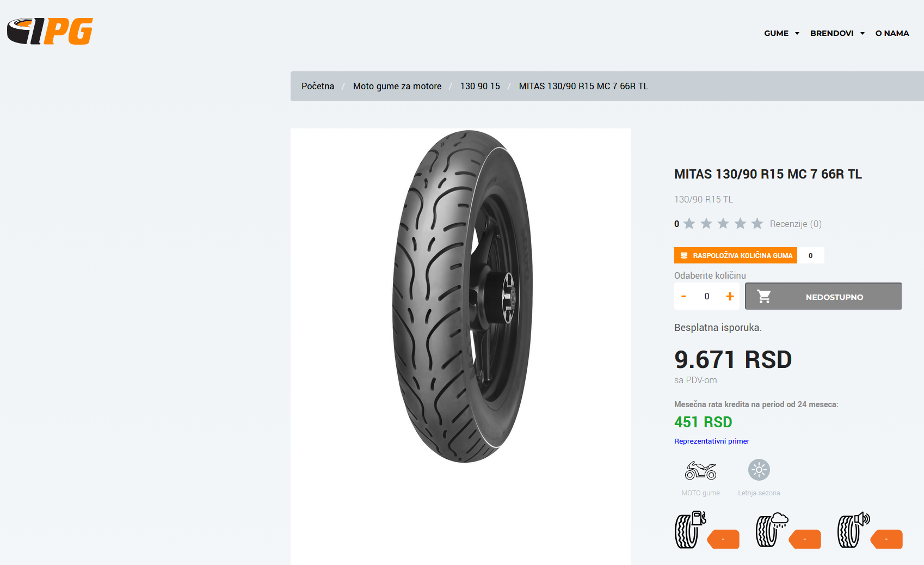Viewport: 924px width, 565px height.
Task: Decrease quantity with minus button
Action: pyautogui.click(x=683, y=297)
